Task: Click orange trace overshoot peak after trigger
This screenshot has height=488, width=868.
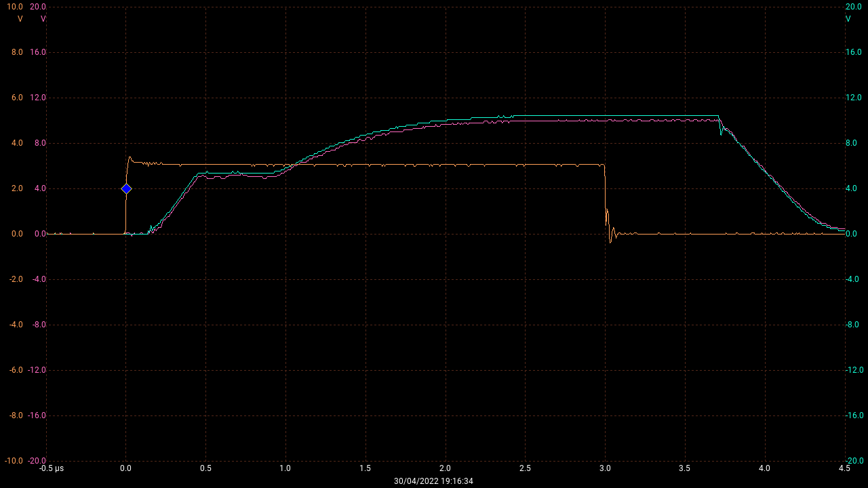Action: tap(130, 158)
